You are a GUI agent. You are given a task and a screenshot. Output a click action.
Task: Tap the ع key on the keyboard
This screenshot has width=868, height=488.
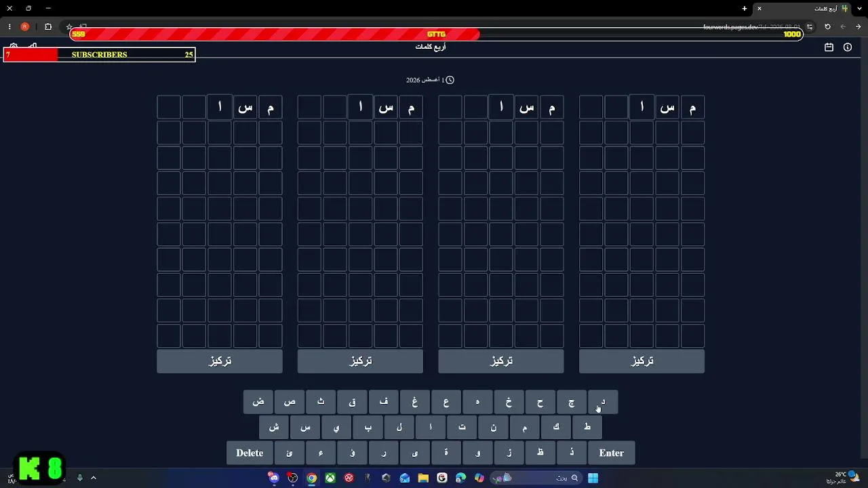(x=446, y=402)
